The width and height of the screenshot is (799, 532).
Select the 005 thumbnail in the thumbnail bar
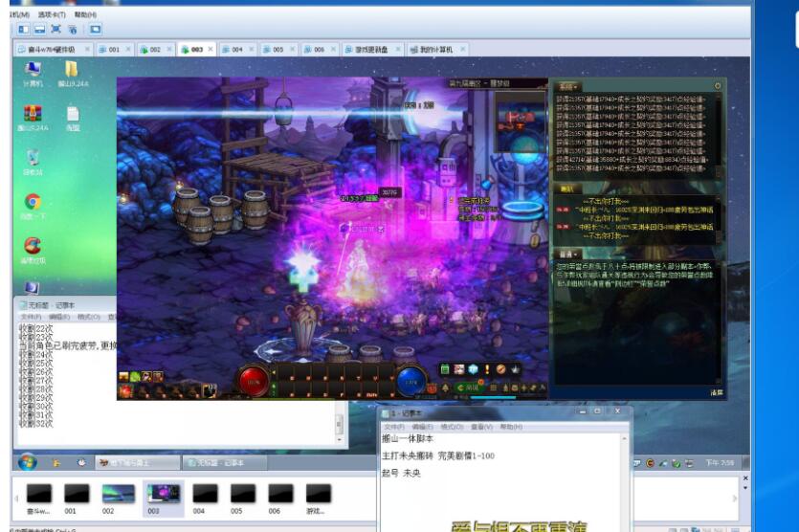coord(242,499)
